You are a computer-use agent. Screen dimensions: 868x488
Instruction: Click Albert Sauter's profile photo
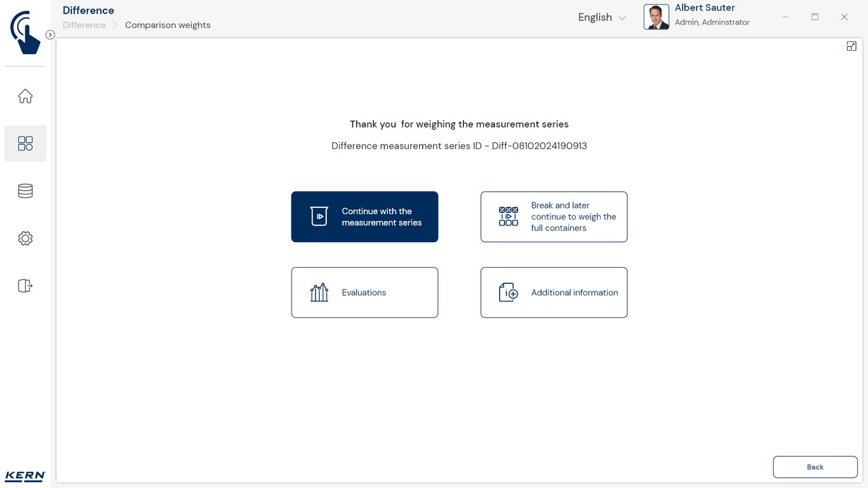point(656,17)
